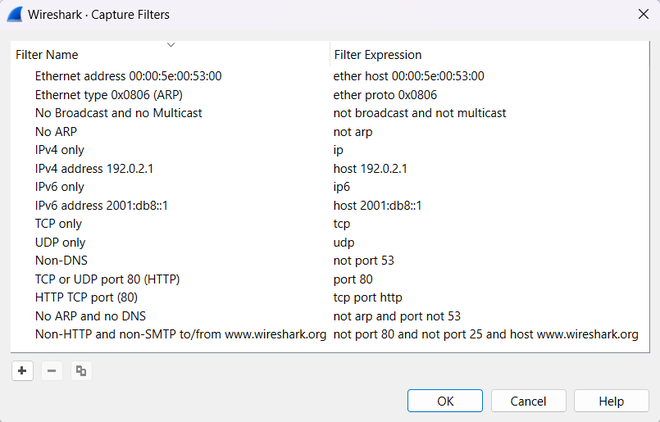This screenshot has width=660, height=422.
Task: Select the Non-DNS filter entry
Action: tap(61, 260)
